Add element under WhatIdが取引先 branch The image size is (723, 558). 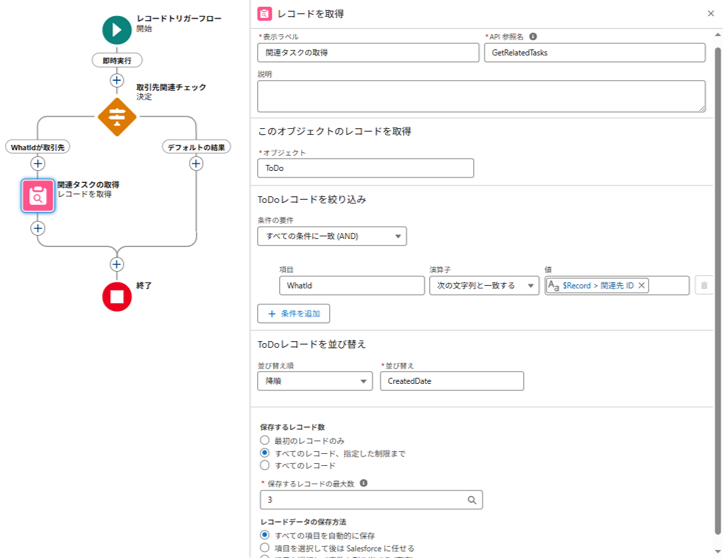point(38,163)
